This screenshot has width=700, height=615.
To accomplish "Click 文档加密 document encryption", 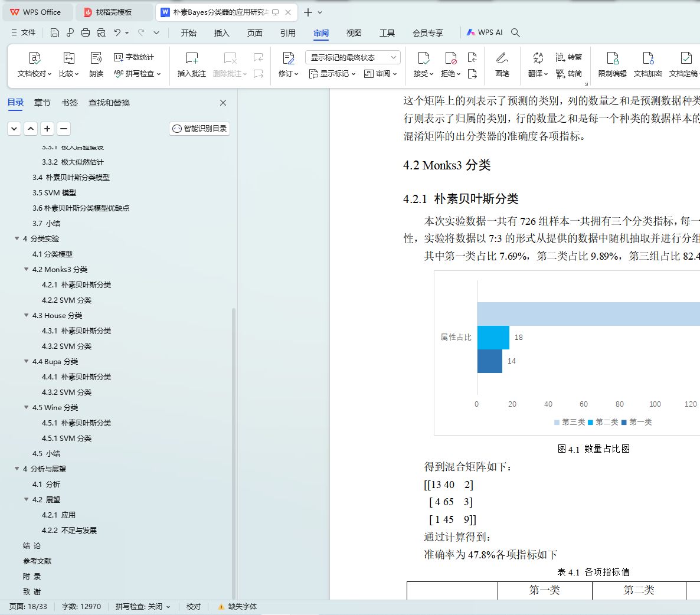I will coord(648,64).
